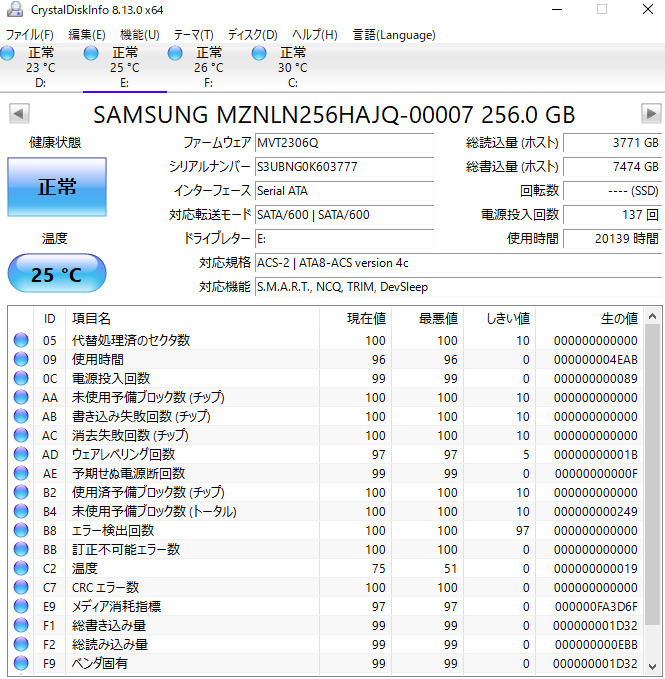Open the テーマ(T) menu

(x=194, y=35)
